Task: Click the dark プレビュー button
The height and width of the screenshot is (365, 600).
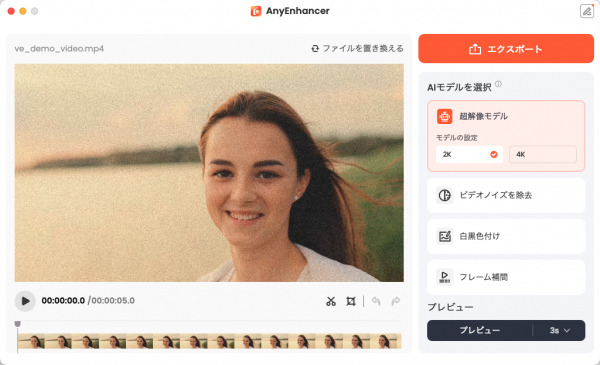Action: click(x=479, y=331)
